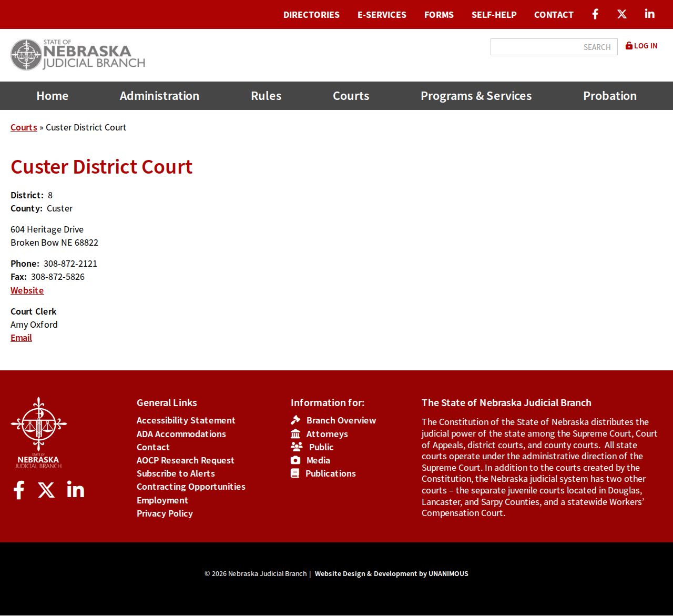Image resolution: width=673 pixels, height=616 pixels.
Task: Click the phone number 308-872-2121
Action: click(70, 264)
